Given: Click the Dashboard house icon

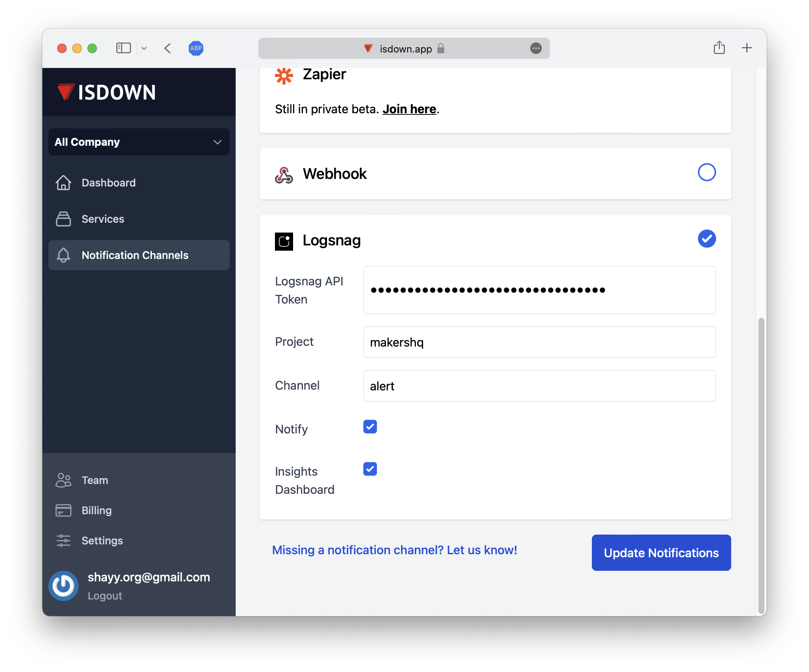Looking at the screenshot, I should (63, 183).
